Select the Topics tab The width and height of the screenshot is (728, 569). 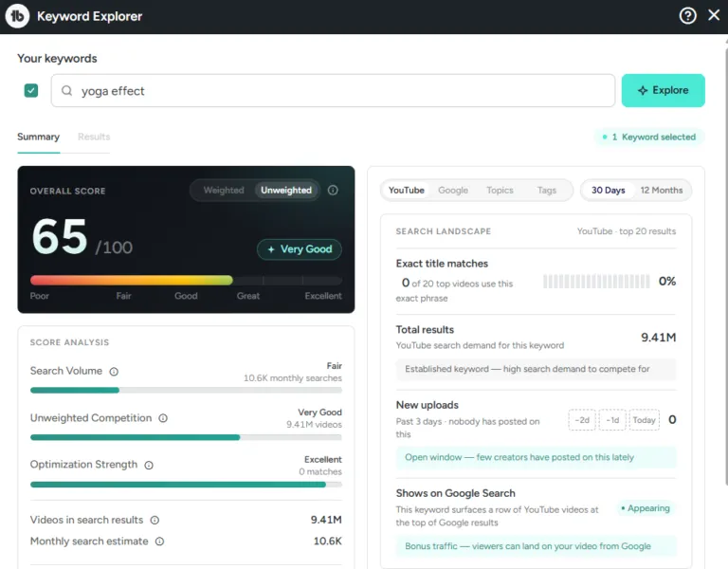click(500, 190)
